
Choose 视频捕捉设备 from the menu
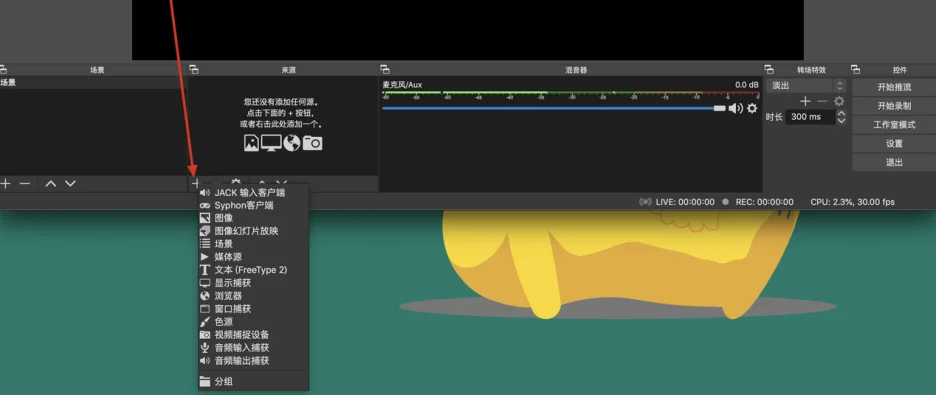[x=253, y=335]
